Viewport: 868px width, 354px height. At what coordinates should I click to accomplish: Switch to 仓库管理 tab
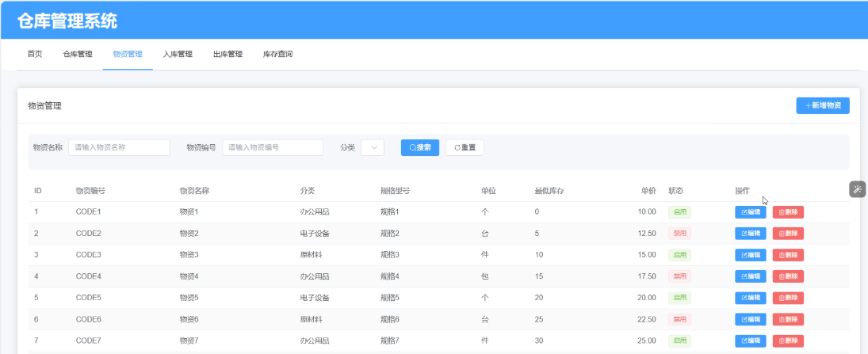[x=78, y=54]
